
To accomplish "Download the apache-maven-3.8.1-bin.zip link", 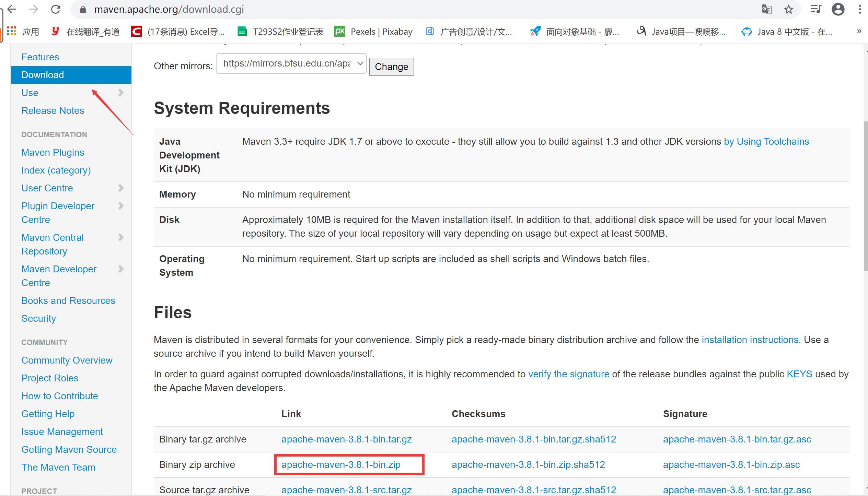I will (341, 464).
